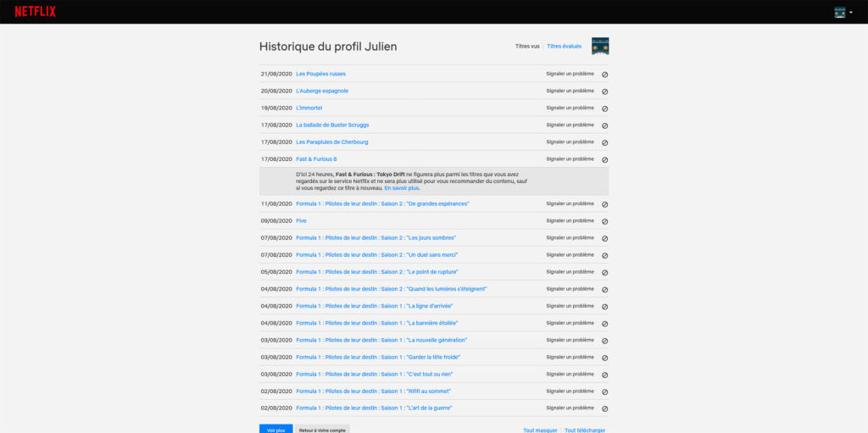Click the Historique du profil Julien heading

click(328, 47)
